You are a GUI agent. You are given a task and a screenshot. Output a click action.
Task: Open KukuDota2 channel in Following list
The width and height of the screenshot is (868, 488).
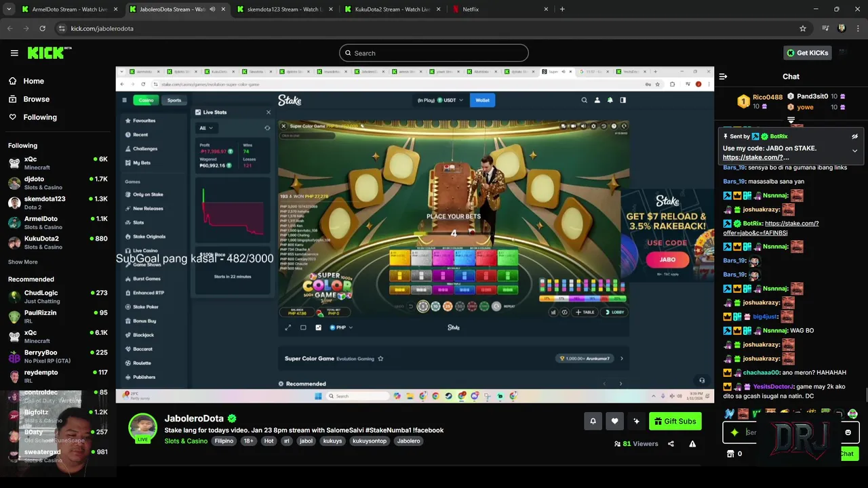pos(58,243)
